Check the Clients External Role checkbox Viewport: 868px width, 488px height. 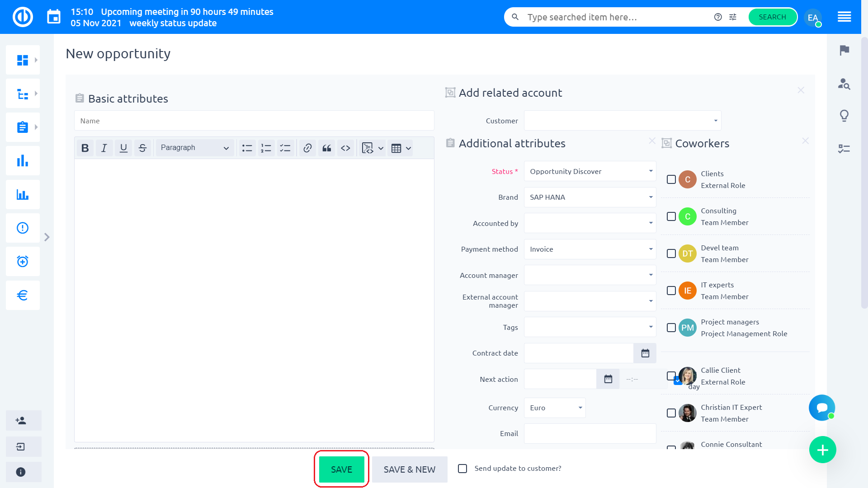(671, 179)
